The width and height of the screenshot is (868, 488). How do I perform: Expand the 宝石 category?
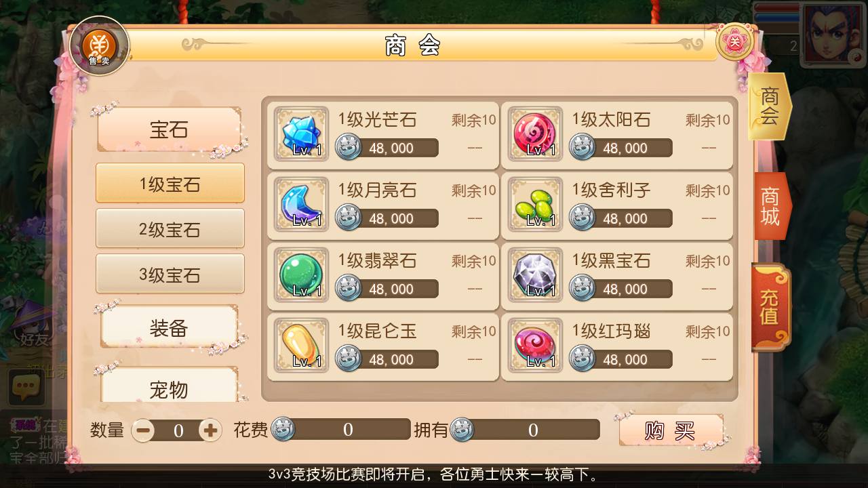tap(169, 129)
